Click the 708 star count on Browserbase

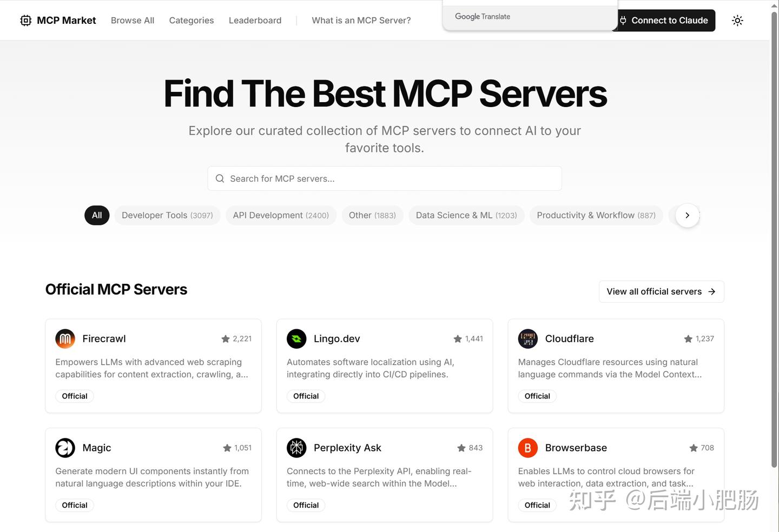pyautogui.click(x=707, y=448)
